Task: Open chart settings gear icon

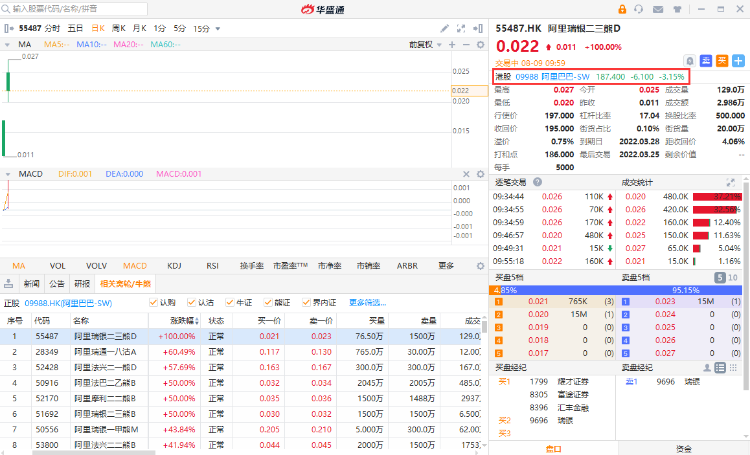Action: pos(480,45)
